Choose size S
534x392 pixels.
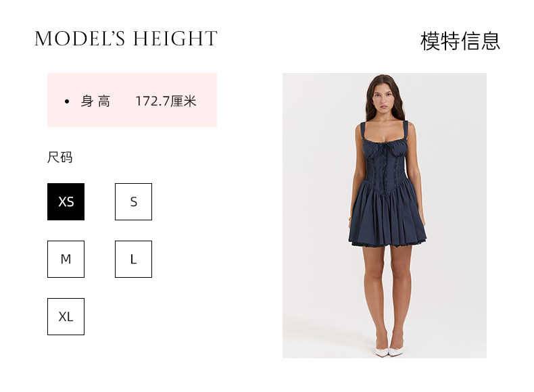click(134, 201)
